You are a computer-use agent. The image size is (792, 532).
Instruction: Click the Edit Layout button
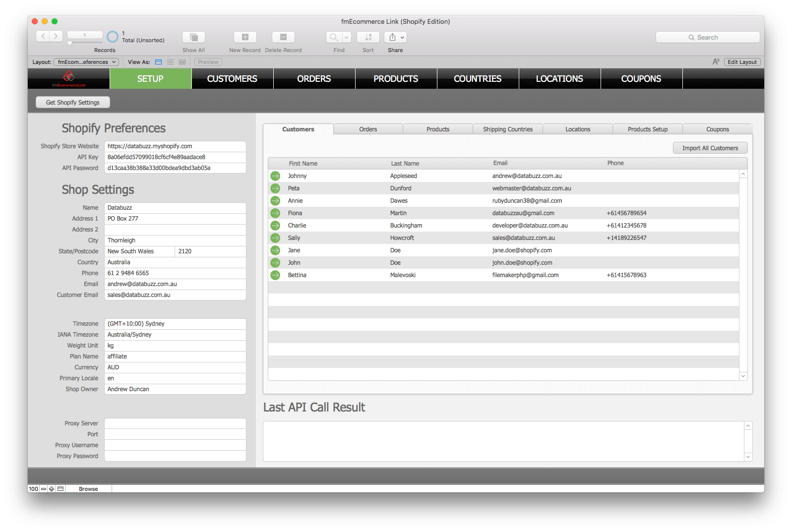[742, 62]
